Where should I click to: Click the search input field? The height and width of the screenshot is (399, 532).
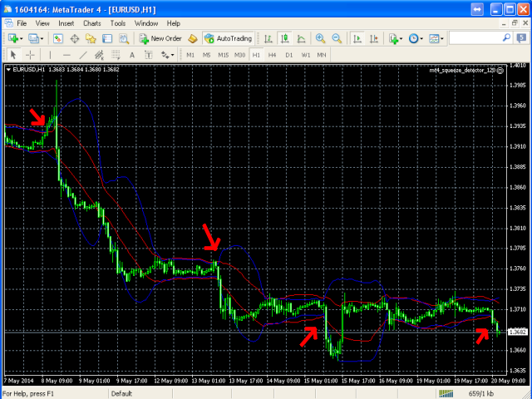(479, 38)
